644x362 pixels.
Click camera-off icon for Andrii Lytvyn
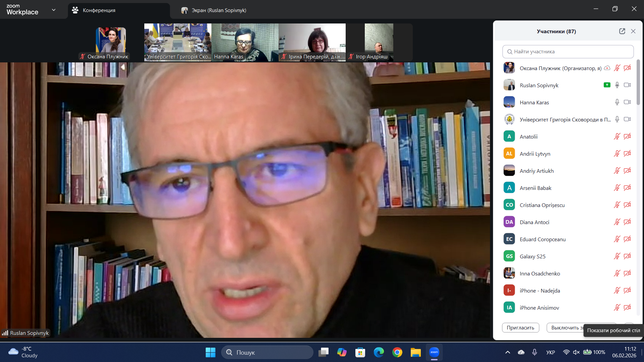pos(627,154)
